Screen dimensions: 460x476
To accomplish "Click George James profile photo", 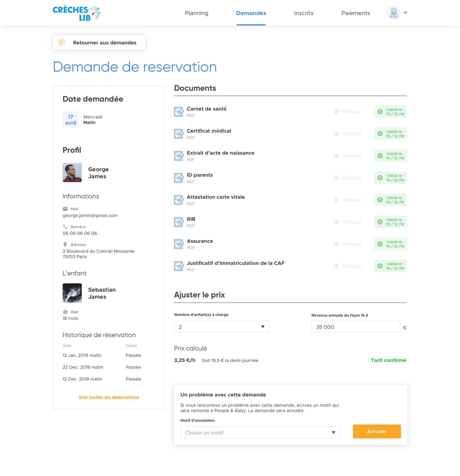I will coord(72,172).
